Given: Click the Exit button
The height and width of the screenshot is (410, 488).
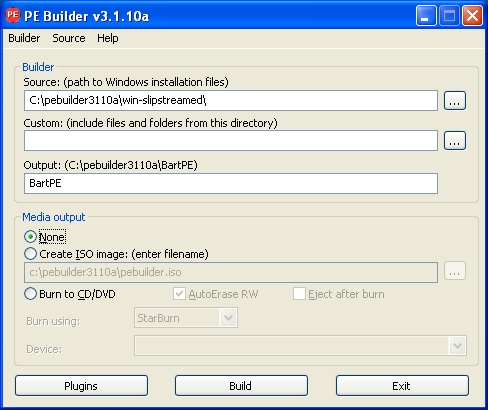Looking at the screenshot, I should [x=402, y=386].
